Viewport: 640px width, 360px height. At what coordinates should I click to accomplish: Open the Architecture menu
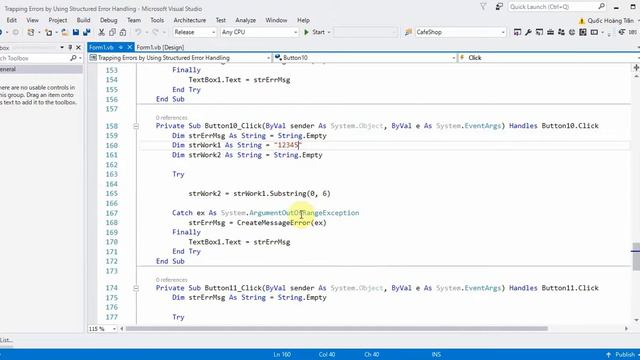(x=189, y=20)
